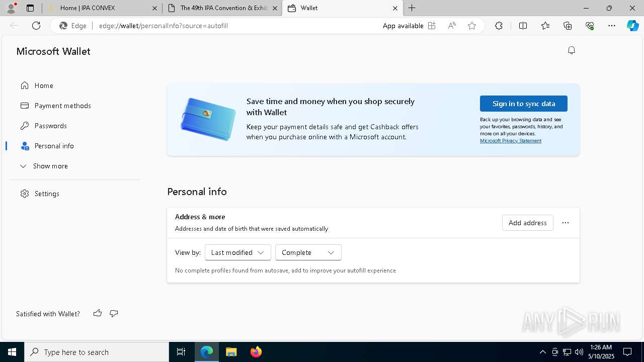Open the Last modified sort dropdown

click(x=238, y=252)
